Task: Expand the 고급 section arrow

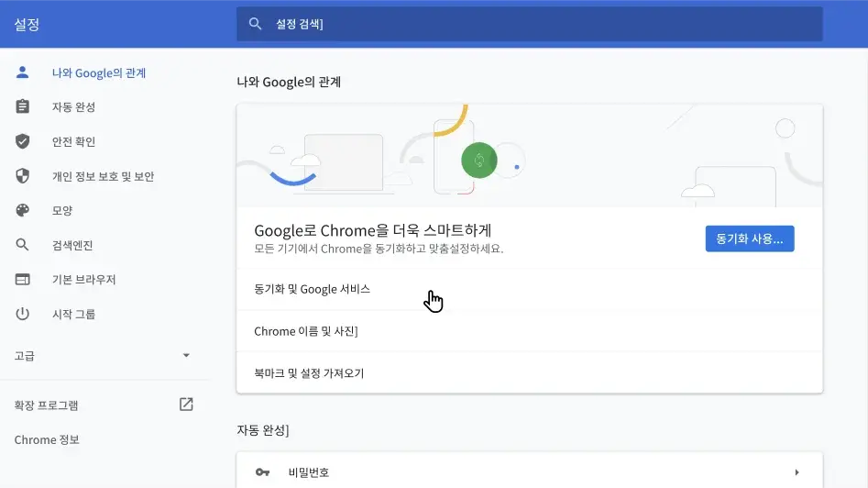Action: coord(186,355)
